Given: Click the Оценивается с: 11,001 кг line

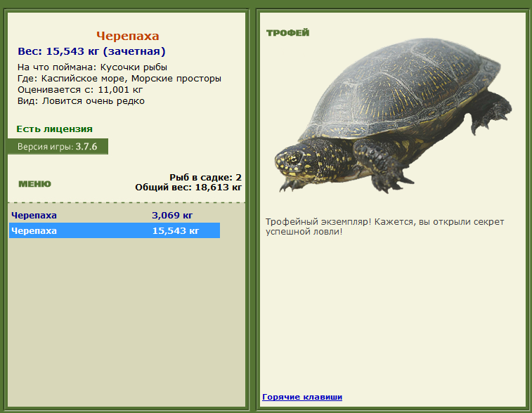Looking at the screenshot, I should [x=80, y=89].
